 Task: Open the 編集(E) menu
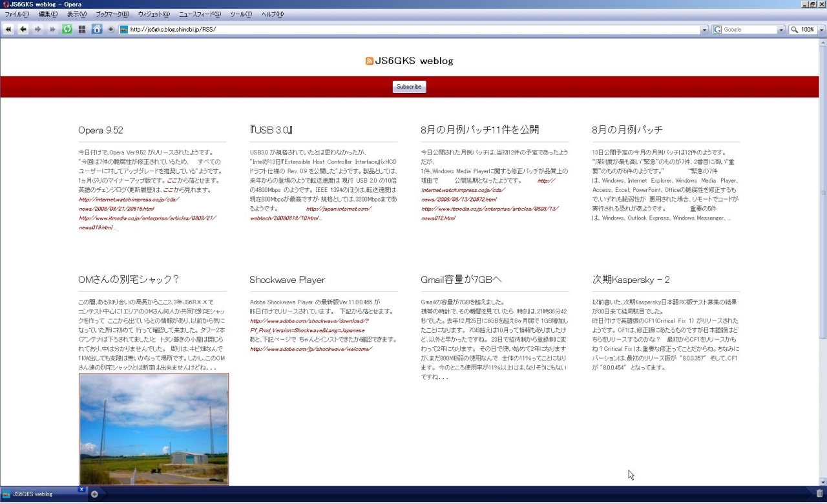(48, 14)
